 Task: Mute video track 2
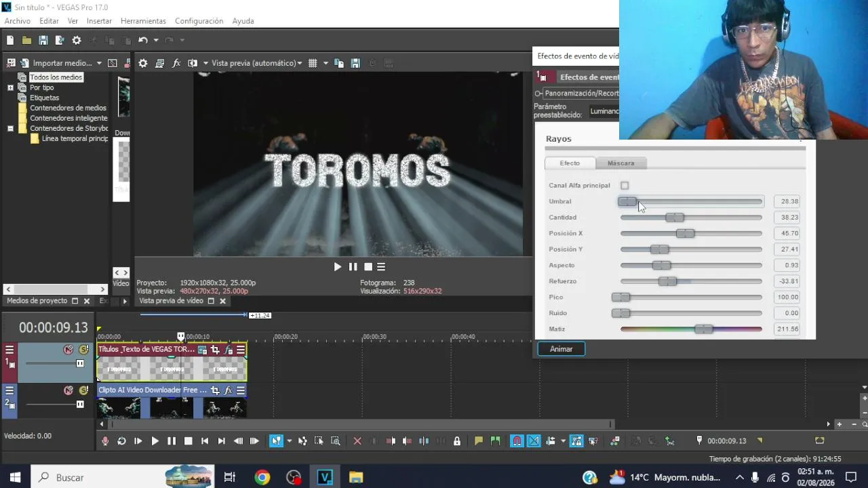[68, 390]
